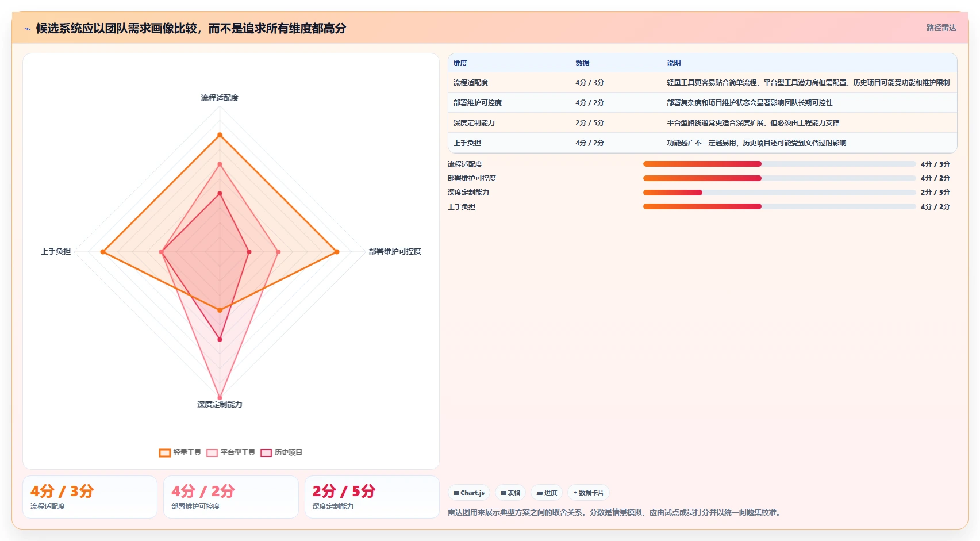The width and height of the screenshot is (980, 541).
Task: Click the radar axis label 部署维护可控度
Action: (395, 251)
